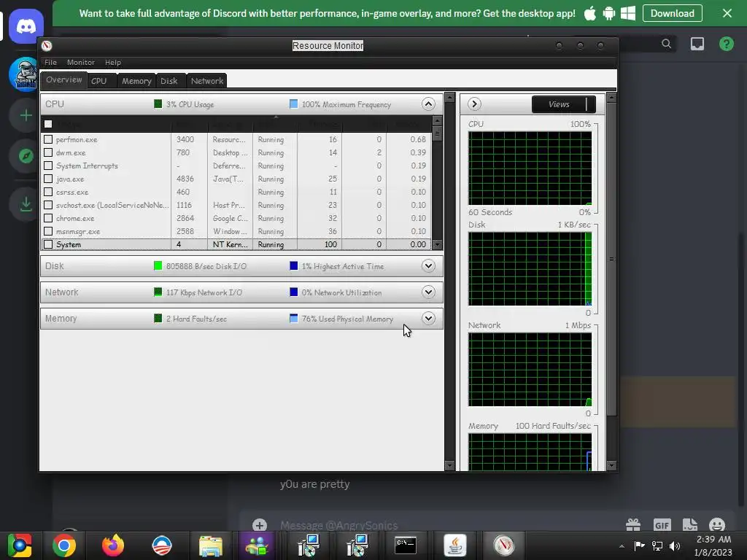Click the blue Highest Active Time swatch
The width and height of the screenshot is (747, 560).
pyautogui.click(x=293, y=265)
